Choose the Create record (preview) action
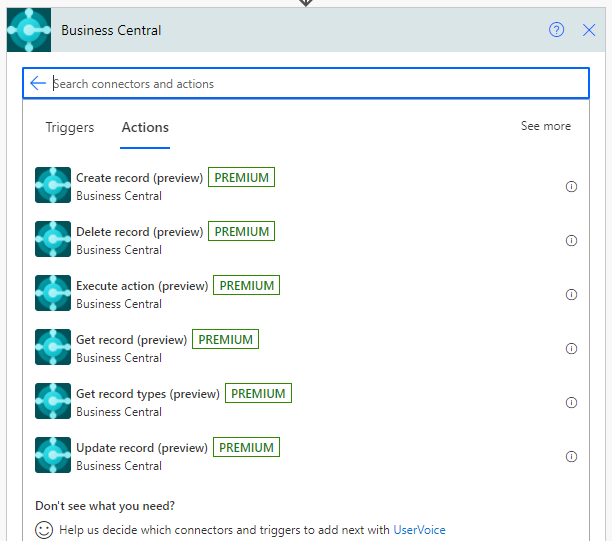This screenshot has width=612, height=541. [x=139, y=178]
